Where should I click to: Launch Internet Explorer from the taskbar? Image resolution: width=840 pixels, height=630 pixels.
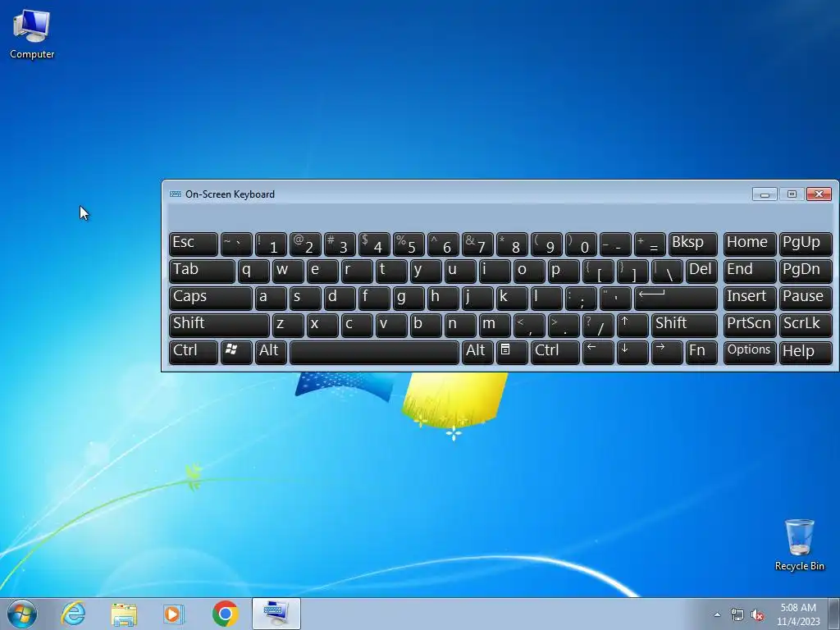tap(73, 614)
